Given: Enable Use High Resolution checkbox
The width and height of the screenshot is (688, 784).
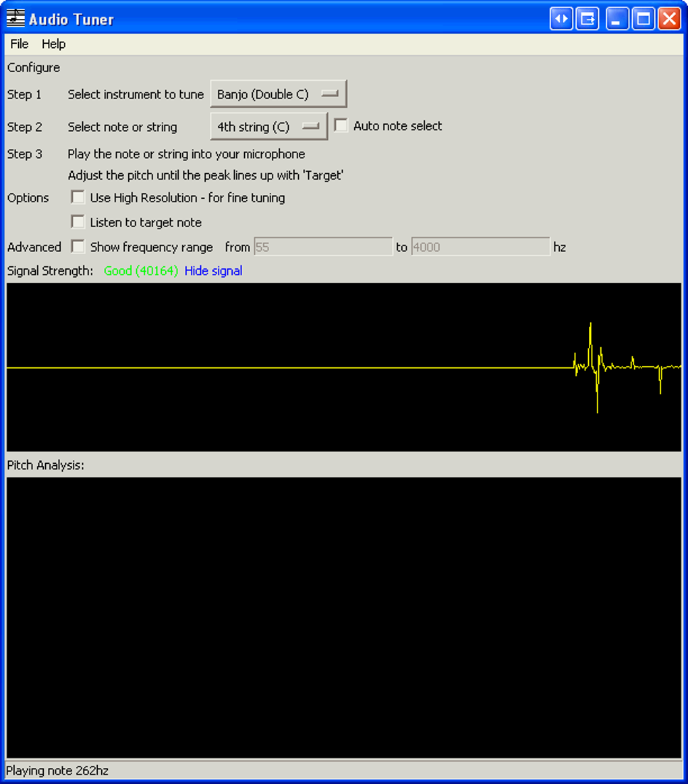Looking at the screenshot, I should click(78, 197).
